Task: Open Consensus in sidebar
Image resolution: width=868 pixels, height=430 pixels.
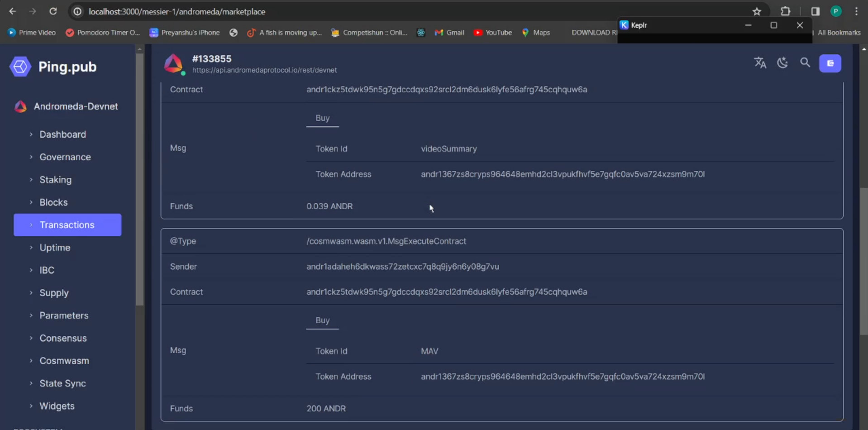Action: pyautogui.click(x=63, y=338)
